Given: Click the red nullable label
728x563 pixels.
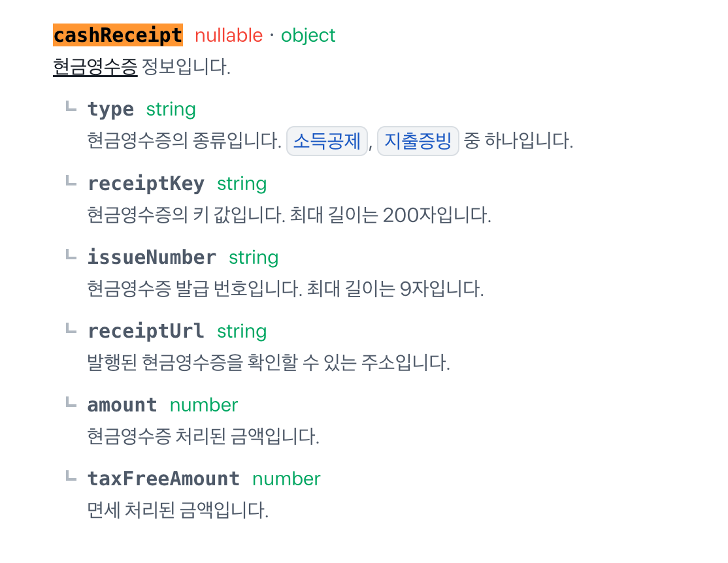Looking at the screenshot, I should [x=229, y=35].
